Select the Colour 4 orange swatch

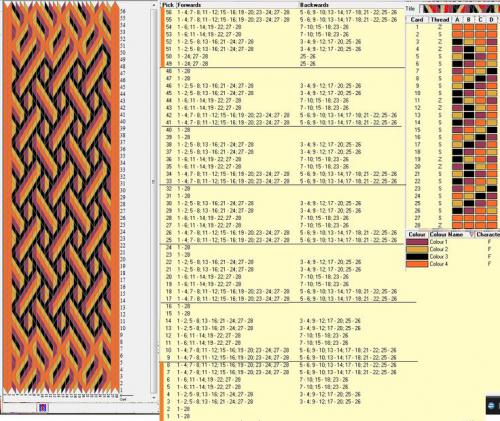coord(417,264)
